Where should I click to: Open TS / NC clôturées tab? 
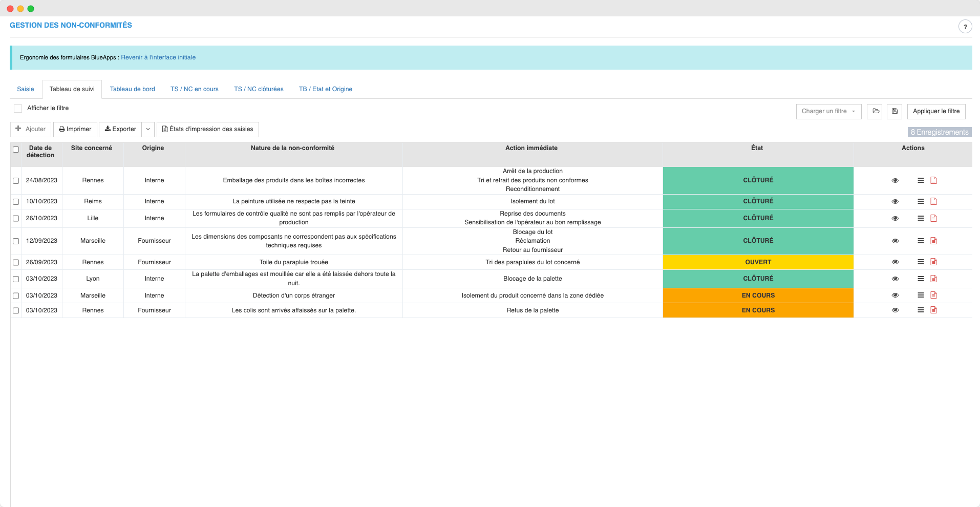[x=259, y=89]
